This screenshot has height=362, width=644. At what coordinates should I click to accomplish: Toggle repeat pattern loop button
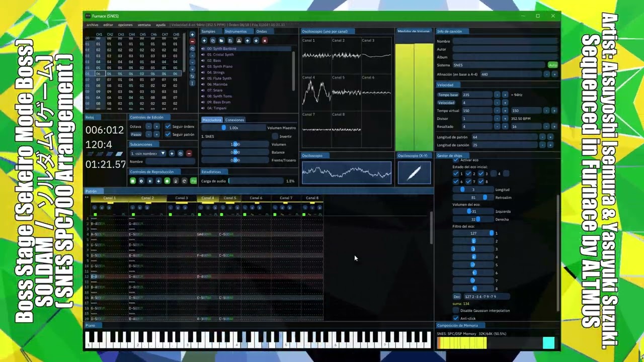point(184,181)
